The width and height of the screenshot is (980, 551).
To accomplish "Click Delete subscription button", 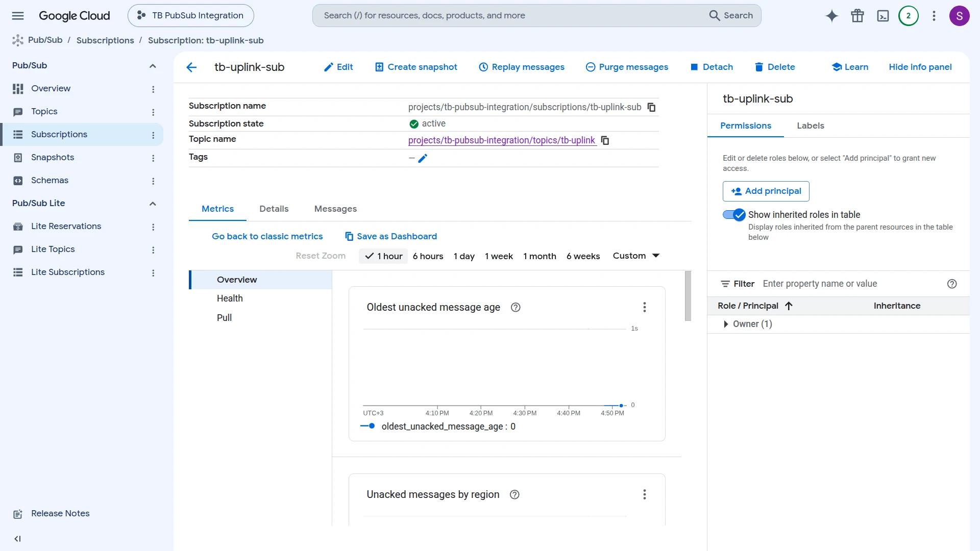I will [775, 67].
